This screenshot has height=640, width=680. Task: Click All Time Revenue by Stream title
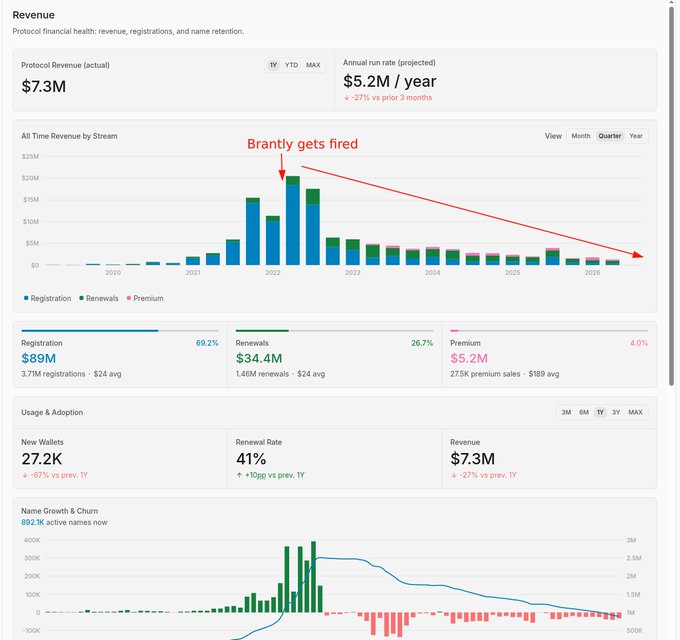69,136
